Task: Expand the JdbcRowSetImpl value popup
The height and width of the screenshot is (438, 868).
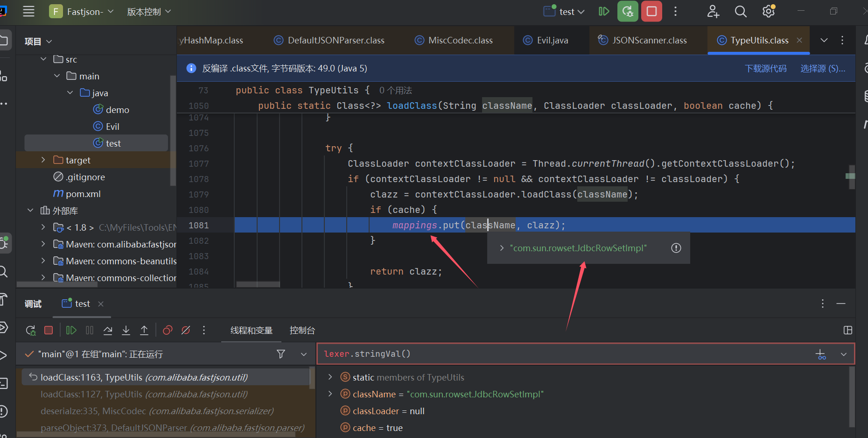Action: click(x=502, y=248)
